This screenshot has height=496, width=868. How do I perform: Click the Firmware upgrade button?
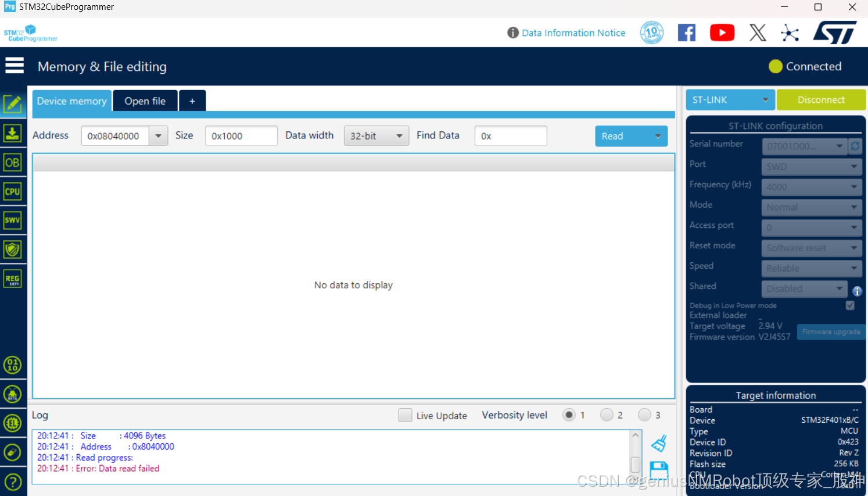[x=831, y=331]
